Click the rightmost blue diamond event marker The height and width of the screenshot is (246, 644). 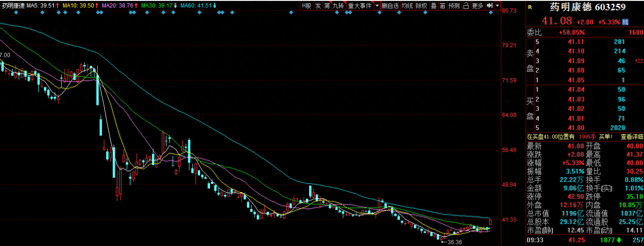(491, 13)
